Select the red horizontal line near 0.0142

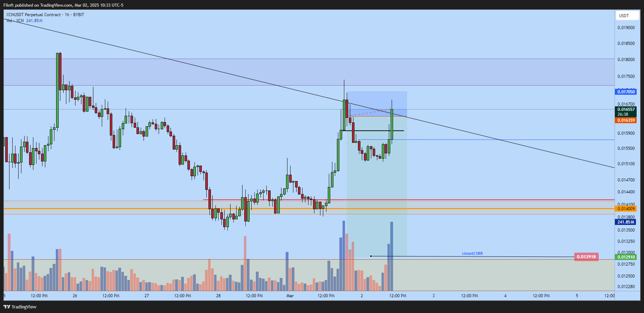(x=409, y=200)
